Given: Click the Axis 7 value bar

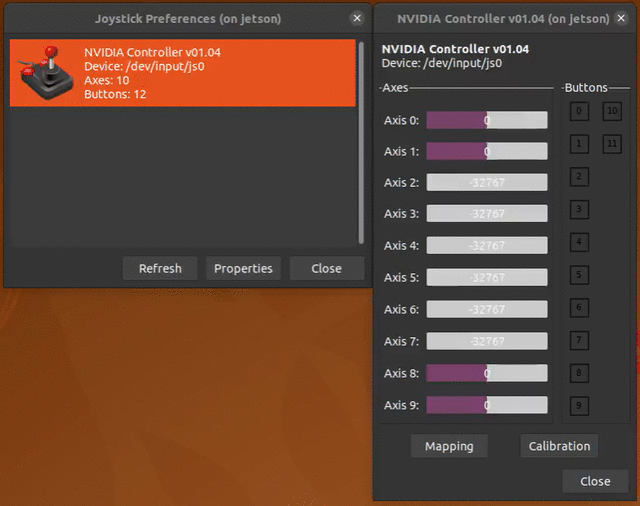Looking at the screenshot, I should [487, 341].
